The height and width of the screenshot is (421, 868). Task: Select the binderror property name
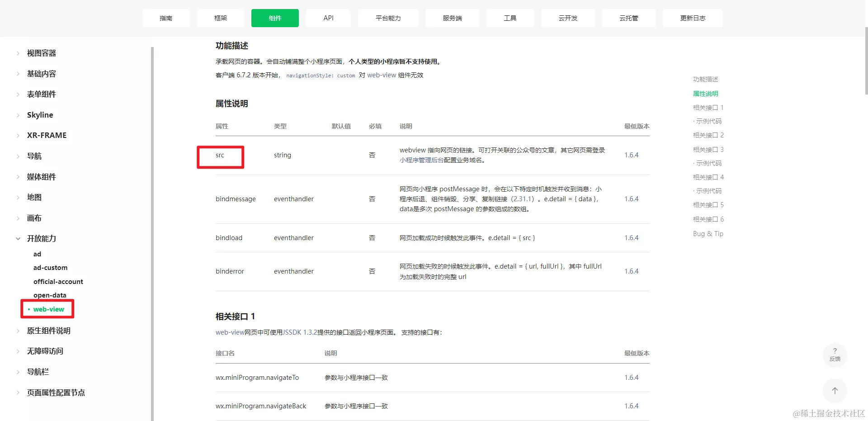tap(230, 271)
